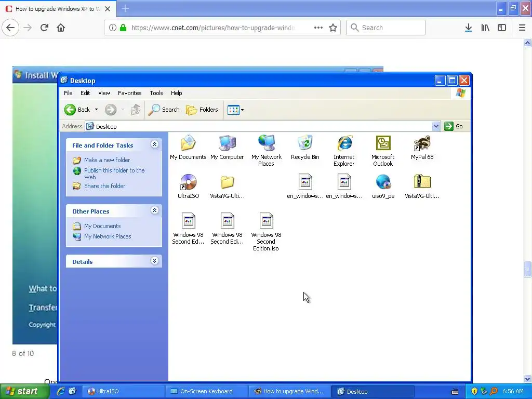Open My Documents under Other Places
The image size is (532, 399).
point(102,226)
